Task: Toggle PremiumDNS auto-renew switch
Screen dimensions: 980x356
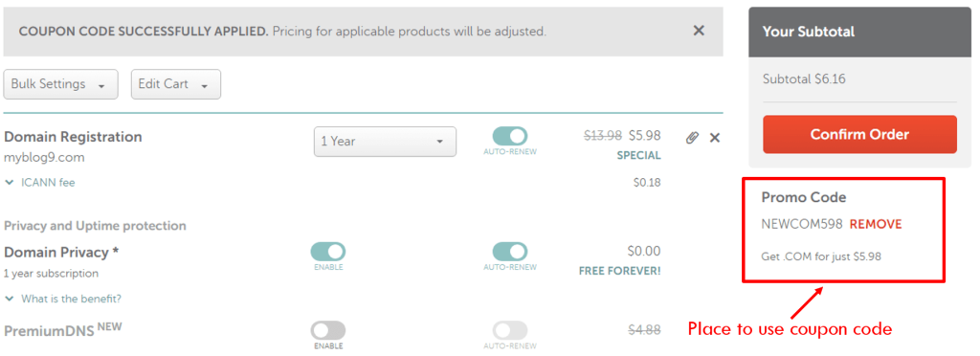Action: tap(509, 330)
